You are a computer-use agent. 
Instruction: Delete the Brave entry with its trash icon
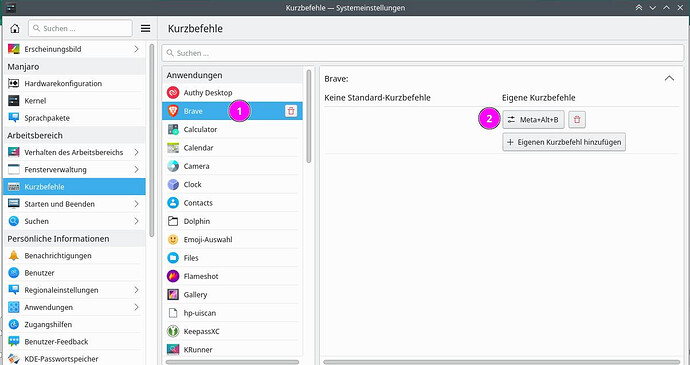[x=291, y=111]
